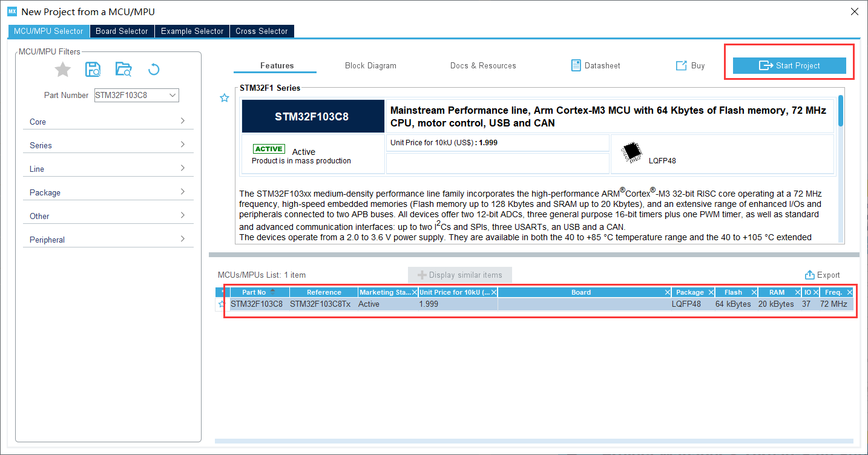Click the STM32F103C8 dark title banner

312,116
